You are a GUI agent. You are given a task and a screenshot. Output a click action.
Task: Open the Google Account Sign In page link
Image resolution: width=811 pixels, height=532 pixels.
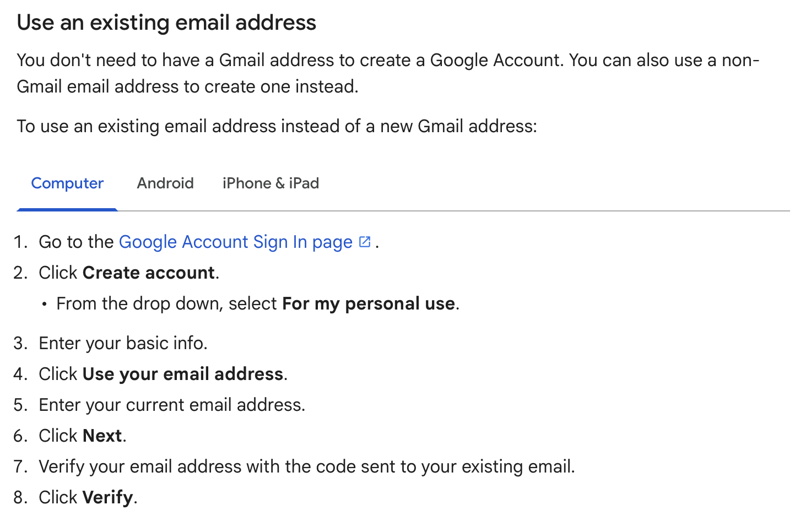236,242
